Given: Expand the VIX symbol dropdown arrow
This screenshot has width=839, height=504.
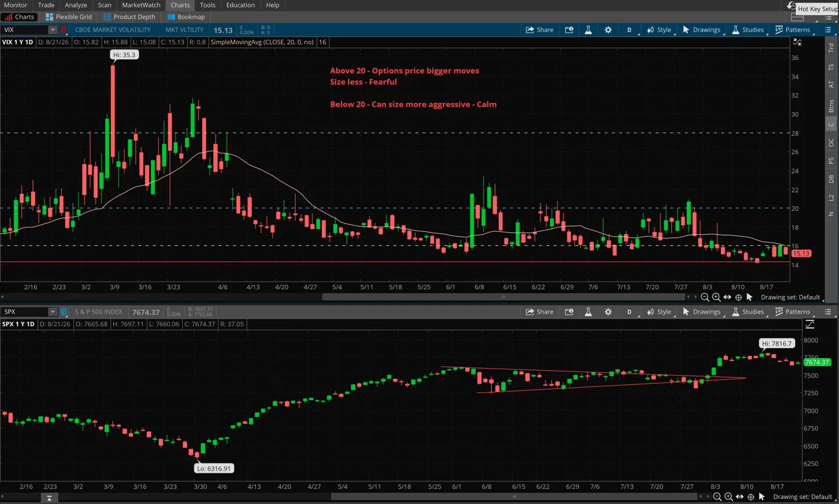Looking at the screenshot, I should coord(53,29).
